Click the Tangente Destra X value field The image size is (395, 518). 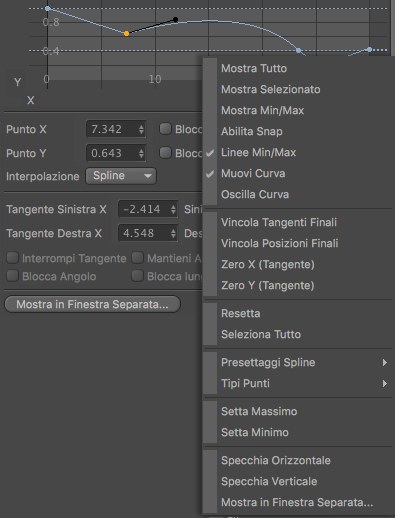[x=148, y=233]
